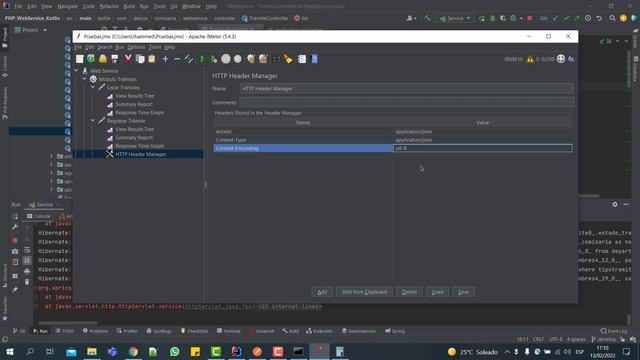
Task: Click the Delete header button
Action: (x=409, y=292)
